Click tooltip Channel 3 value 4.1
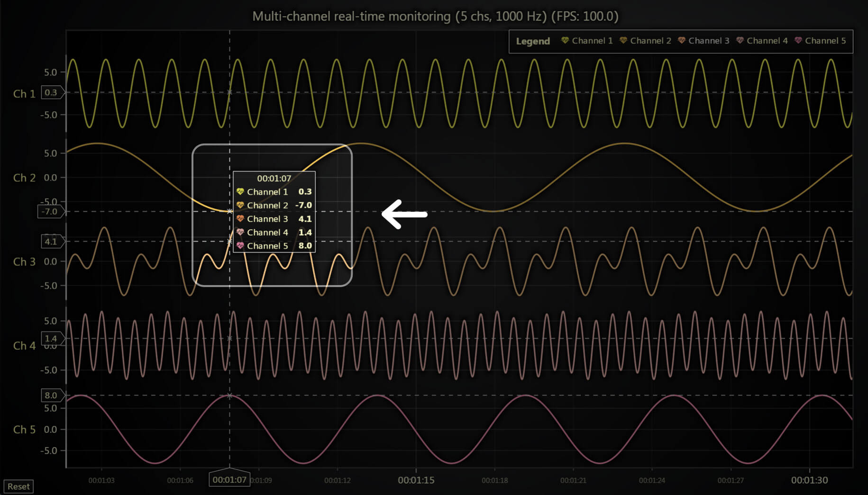Screen dimensions: 868x495 [x=305, y=219]
